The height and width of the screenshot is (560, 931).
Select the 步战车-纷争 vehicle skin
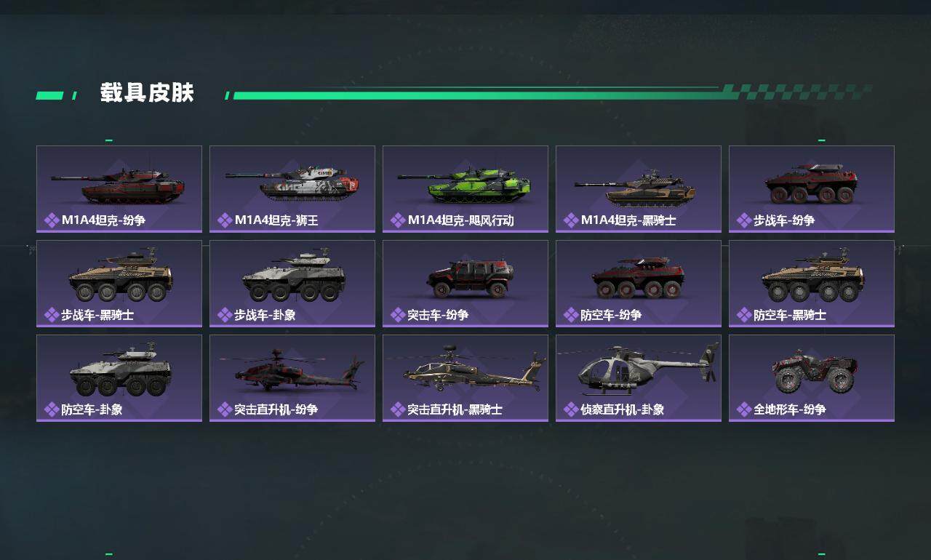(x=812, y=189)
